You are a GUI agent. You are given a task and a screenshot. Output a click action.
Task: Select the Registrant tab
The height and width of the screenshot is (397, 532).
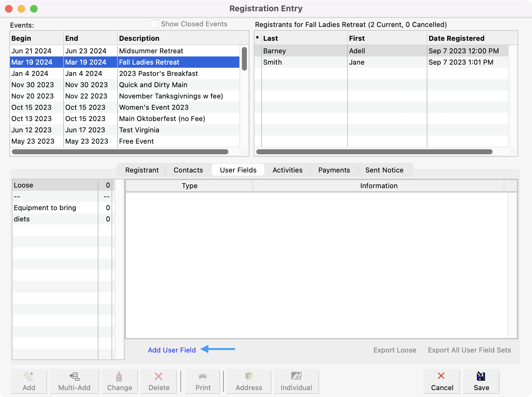point(142,170)
